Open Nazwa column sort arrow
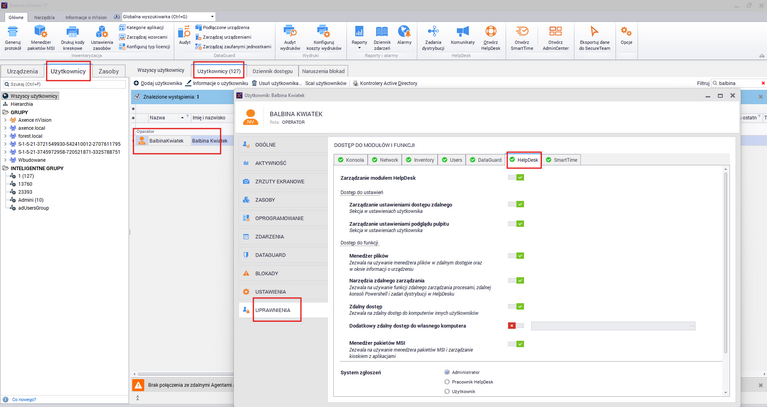767x407 pixels. coord(182,118)
